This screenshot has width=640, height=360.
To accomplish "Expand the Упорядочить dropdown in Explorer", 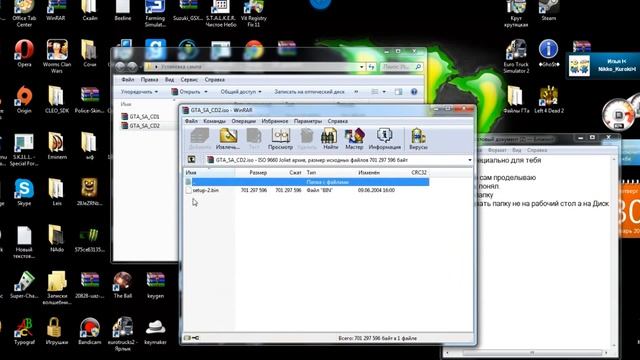I will coord(139,92).
